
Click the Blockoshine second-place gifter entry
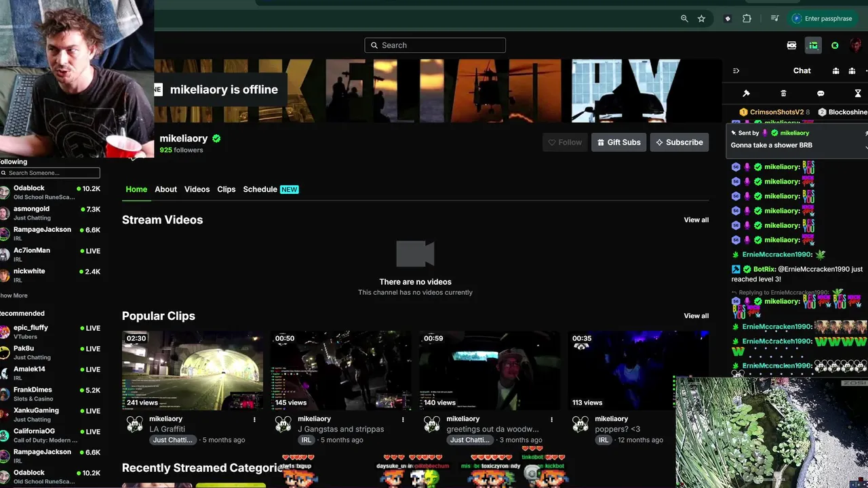pyautogui.click(x=843, y=113)
